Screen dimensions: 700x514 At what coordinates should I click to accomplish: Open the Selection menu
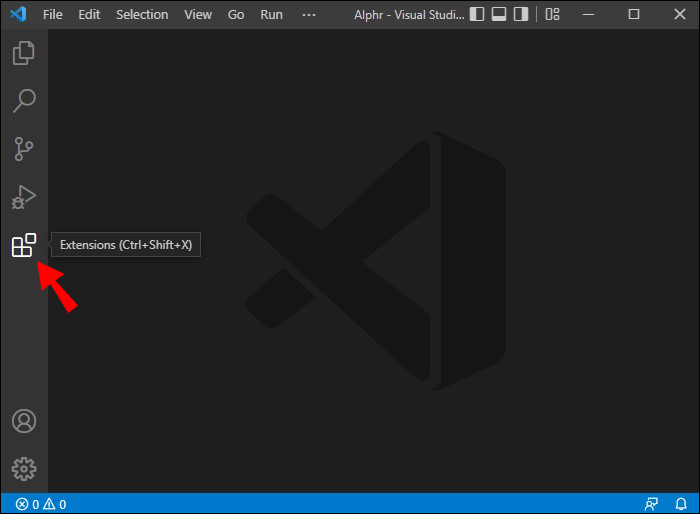(x=142, y=15)
